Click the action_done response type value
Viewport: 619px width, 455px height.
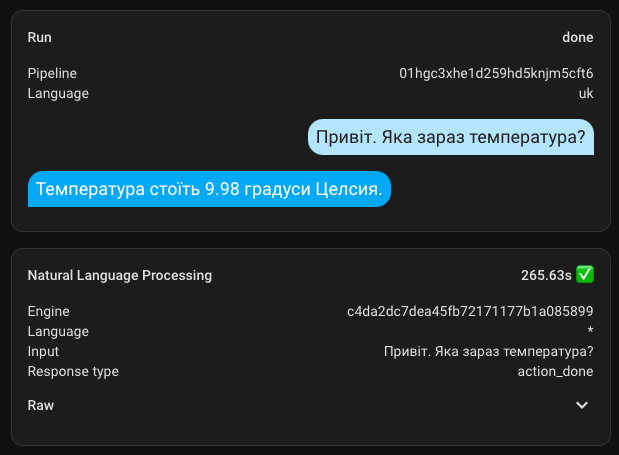coord(556,371)
